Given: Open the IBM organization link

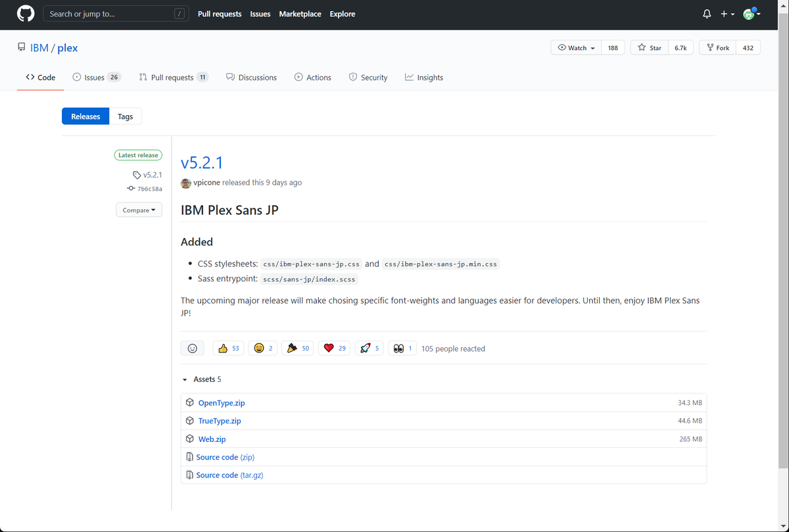Looking at the screenshot, I should click(x=39, y=48).
